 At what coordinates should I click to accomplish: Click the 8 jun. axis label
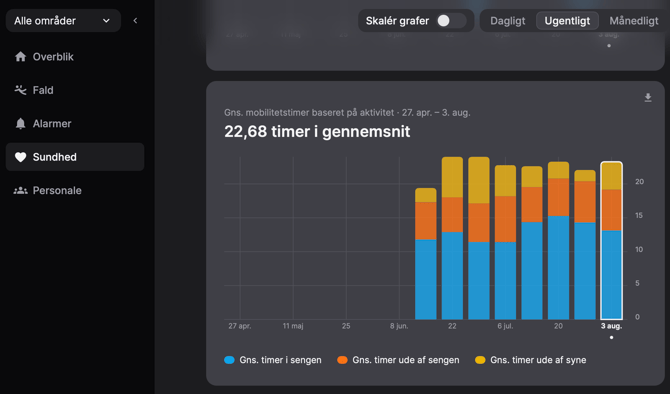coord(399,326)
